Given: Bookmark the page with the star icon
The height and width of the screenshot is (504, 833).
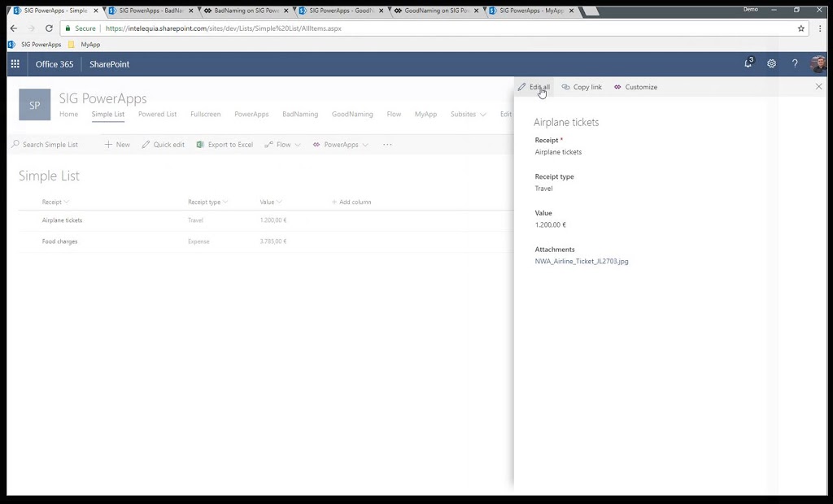Looking at the screenshot, I should click(x=801, y=28).
